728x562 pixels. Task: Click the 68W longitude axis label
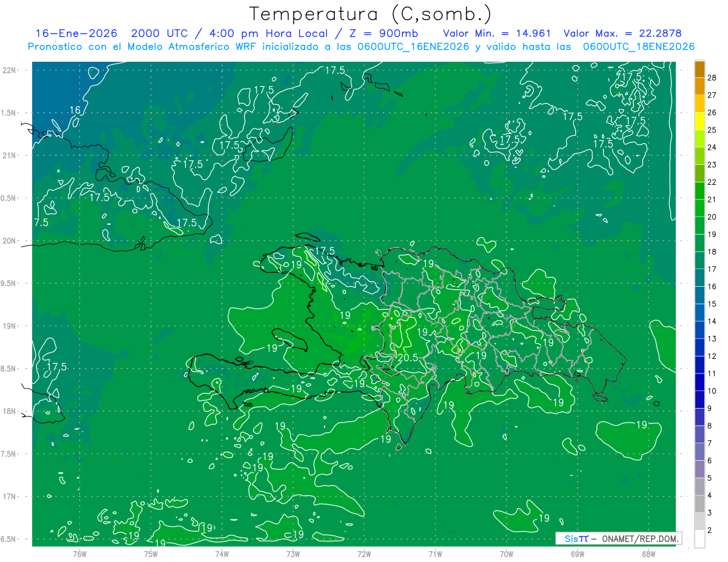[x=649, y=554]
